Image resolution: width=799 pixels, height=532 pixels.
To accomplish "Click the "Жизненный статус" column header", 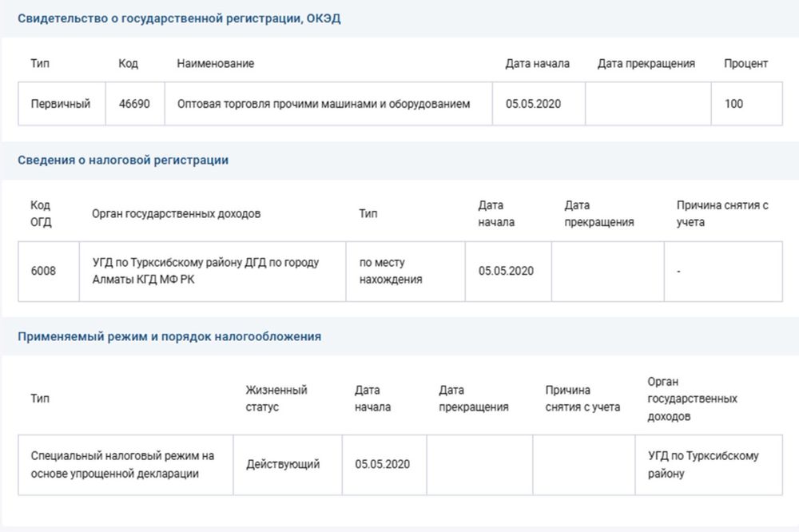I will (276, 399).
